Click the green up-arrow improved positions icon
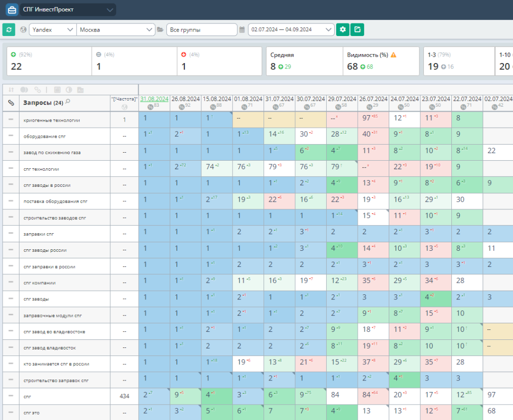The width and height of the screenshot is (513, 420). [14, 55]
